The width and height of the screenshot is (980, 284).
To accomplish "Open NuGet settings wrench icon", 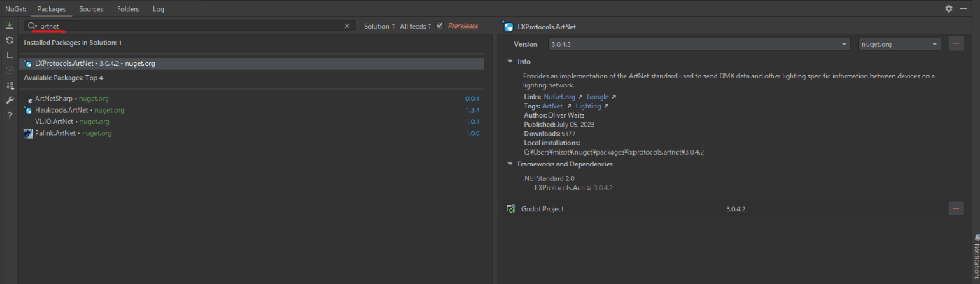I will coord(10,100).
